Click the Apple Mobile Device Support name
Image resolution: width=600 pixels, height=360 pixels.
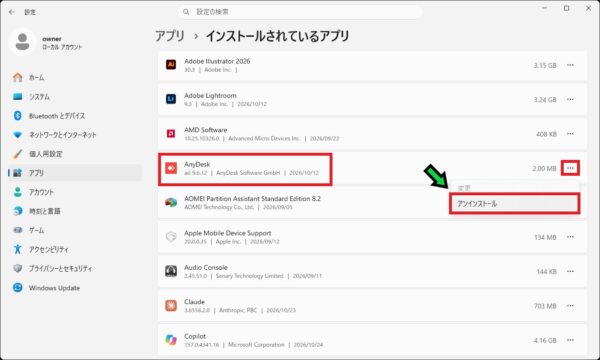[x=227, y=233]
